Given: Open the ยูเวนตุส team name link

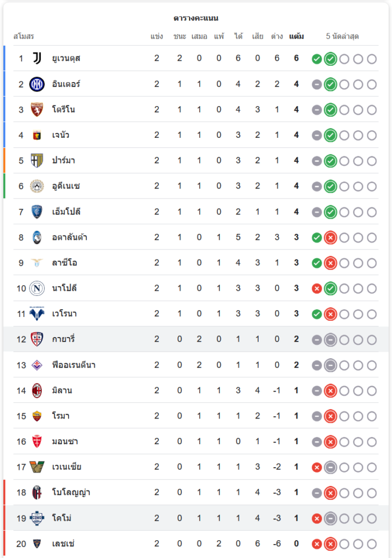Looking at the screenshot, I should [66, 59].
